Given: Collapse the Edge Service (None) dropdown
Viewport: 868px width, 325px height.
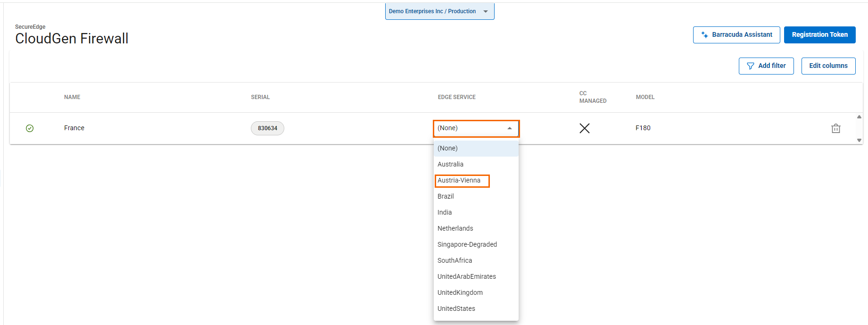Looking at the screenshot, I should [x=509, y=128].
